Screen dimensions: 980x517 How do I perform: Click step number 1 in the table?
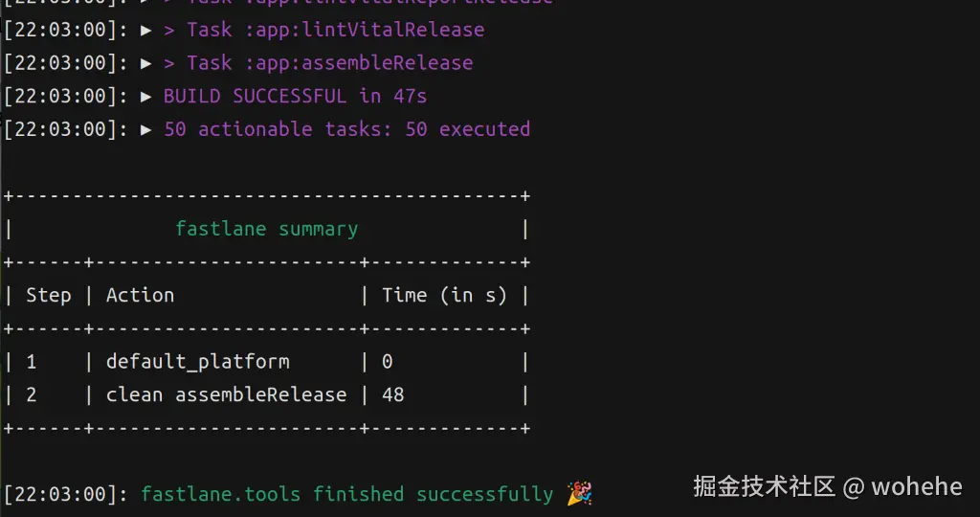coord(32,362)
